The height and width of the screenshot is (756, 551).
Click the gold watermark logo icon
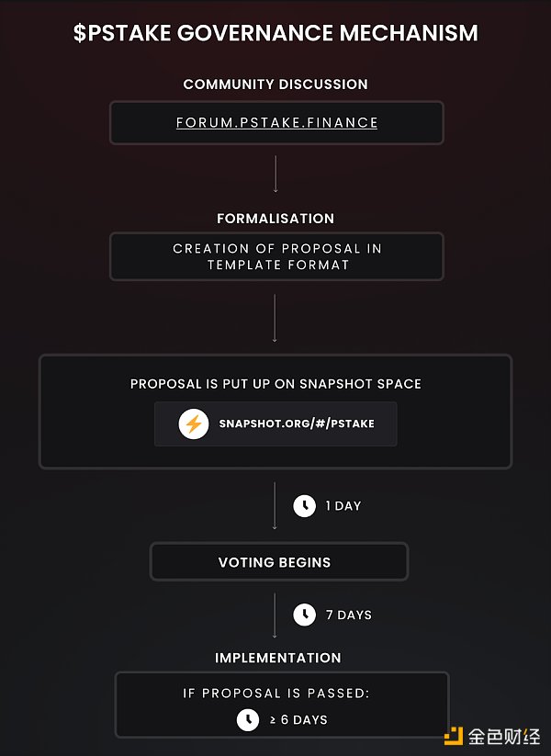tap(454, 736)
